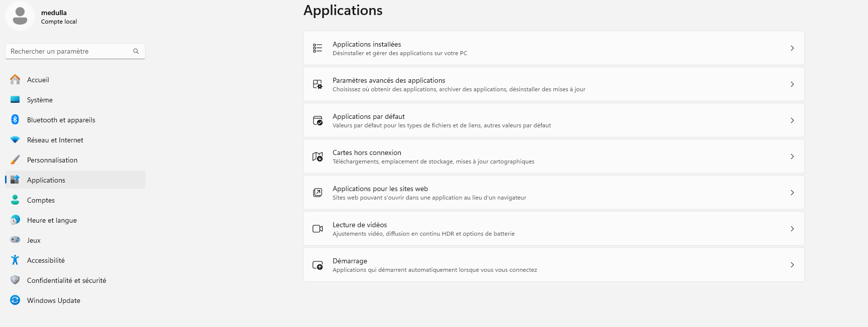Expand the Applications par défaut row chevron
The width and height of the screenshot is (868, 327).
tap(792, 120)
